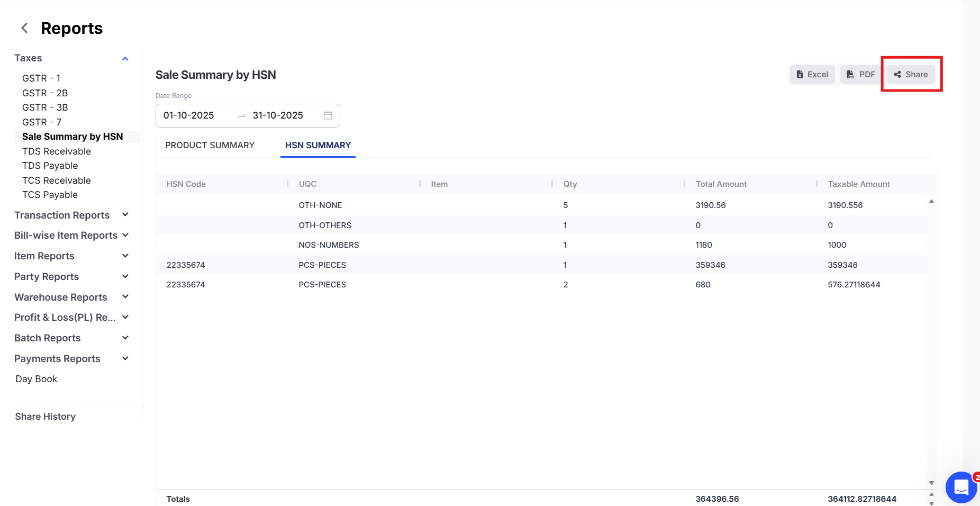
Task: Select the OTH-NONE row cell
Action: 320,205
